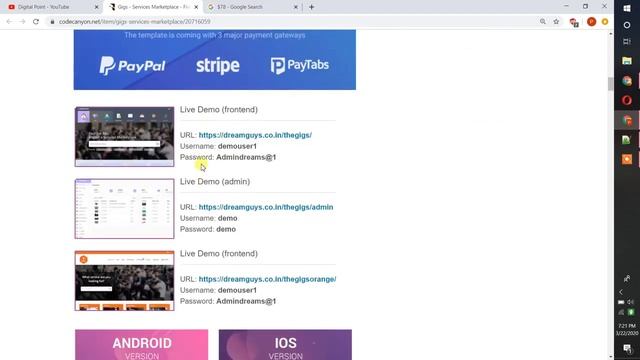Show hidden tray icons with chevron

click(x=621, y=292)
